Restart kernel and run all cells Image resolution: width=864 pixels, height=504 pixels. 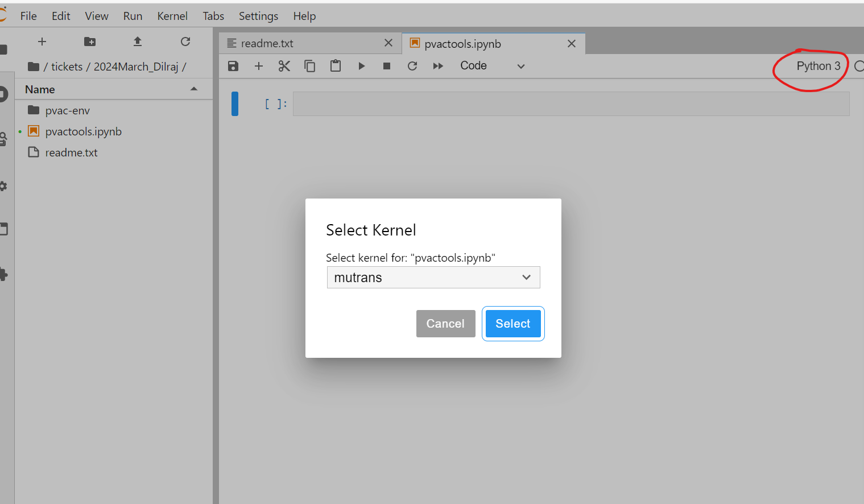[x=438, y=66]
